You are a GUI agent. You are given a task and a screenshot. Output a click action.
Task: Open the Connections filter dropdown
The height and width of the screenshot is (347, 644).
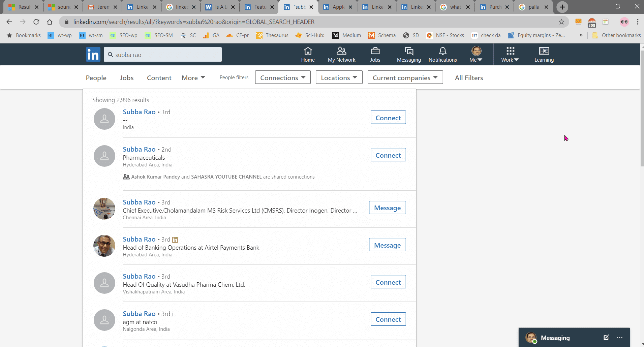(283, 77)
